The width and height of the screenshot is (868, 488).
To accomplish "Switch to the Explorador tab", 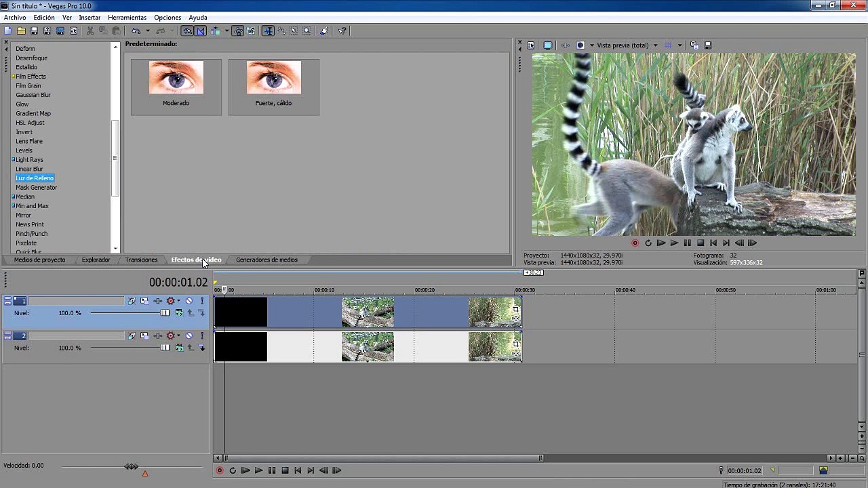I will tap(96, 260).
